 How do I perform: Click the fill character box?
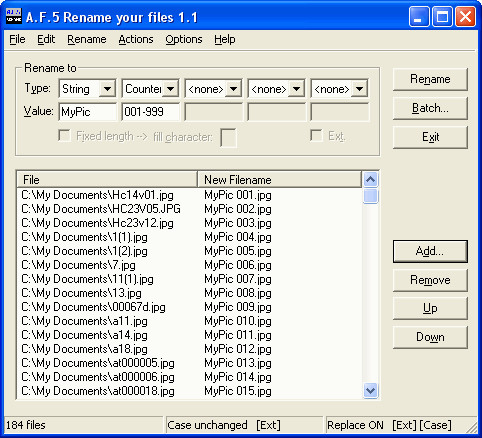click(228, 138)
